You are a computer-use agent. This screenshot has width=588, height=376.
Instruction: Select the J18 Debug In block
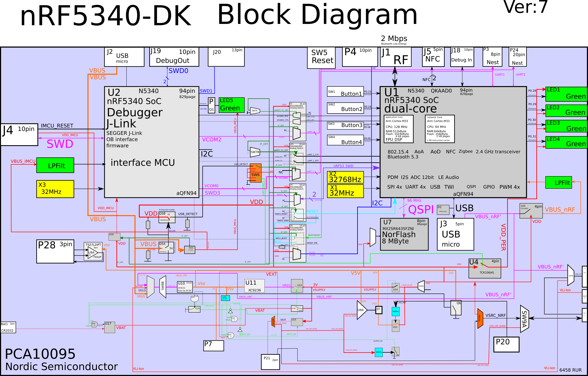pos(462,57)
